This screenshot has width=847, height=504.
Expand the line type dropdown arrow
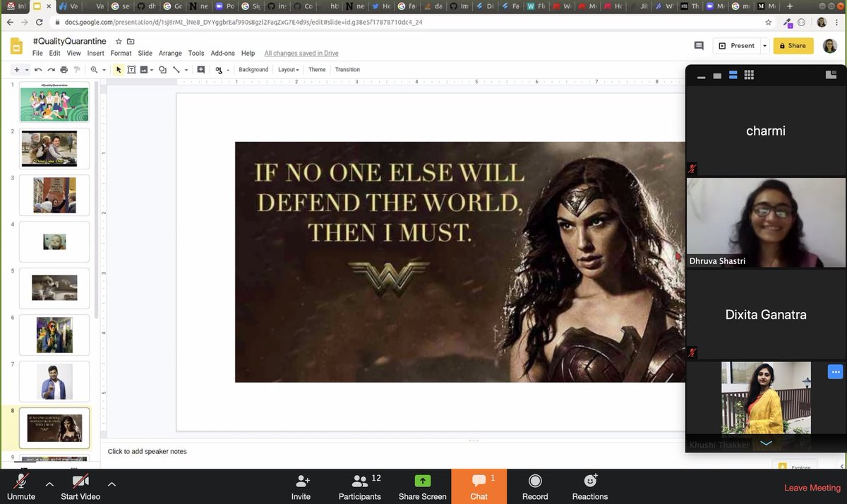pos(186,70)
